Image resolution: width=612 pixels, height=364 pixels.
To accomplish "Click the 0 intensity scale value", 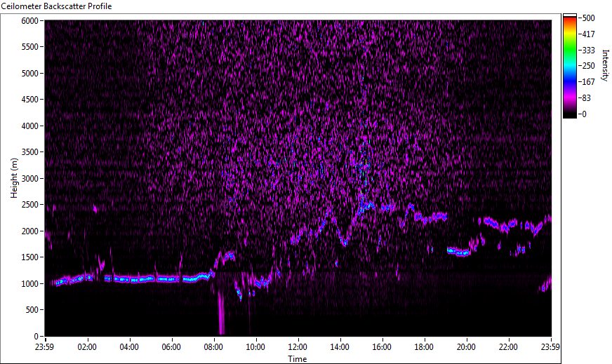I will 584,114.
